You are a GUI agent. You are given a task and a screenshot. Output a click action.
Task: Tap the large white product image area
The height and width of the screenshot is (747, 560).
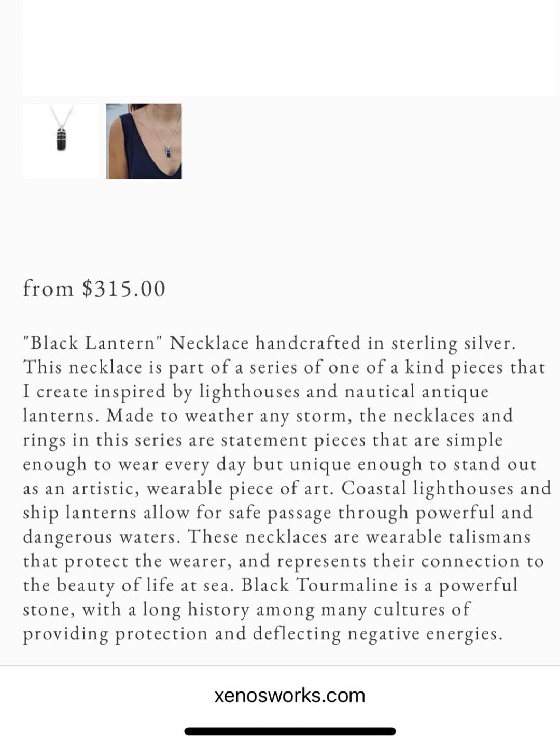point(289,48)
